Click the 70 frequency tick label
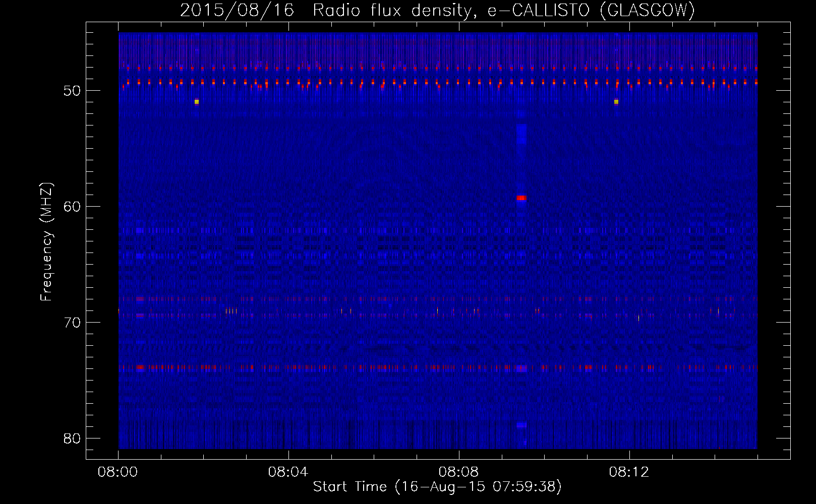Screen dimensions: 816x504 [x=73, y=323]
